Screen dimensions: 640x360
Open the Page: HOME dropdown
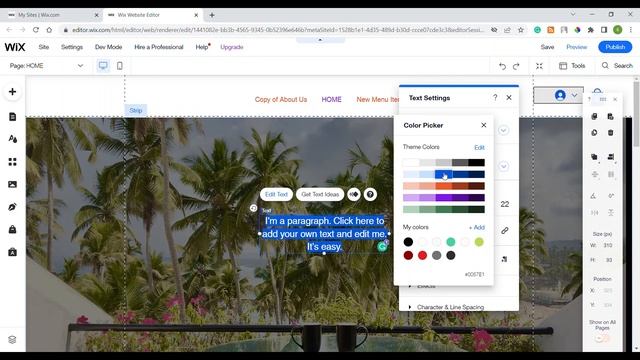click(x=46, y=65)
